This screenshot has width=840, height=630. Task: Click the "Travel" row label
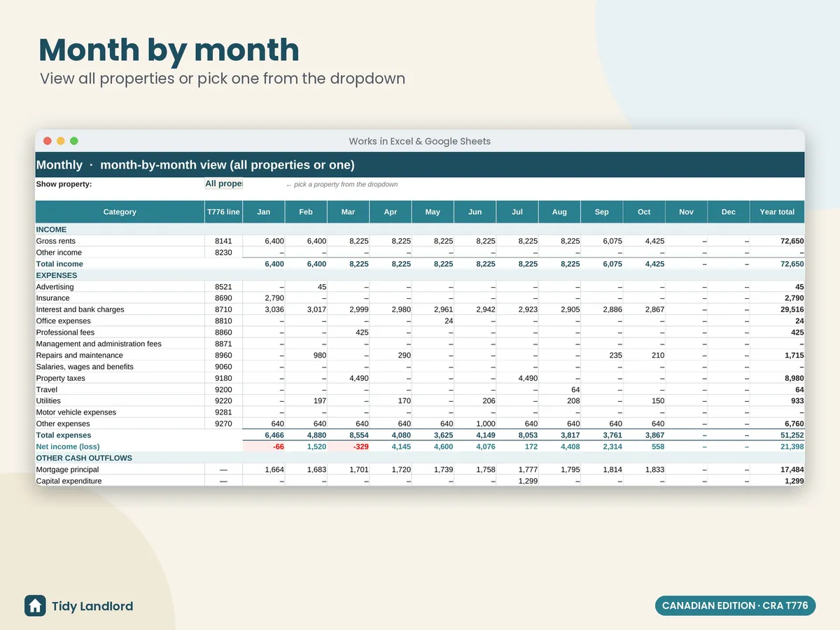pyautogui.click(x=47, y=390)
